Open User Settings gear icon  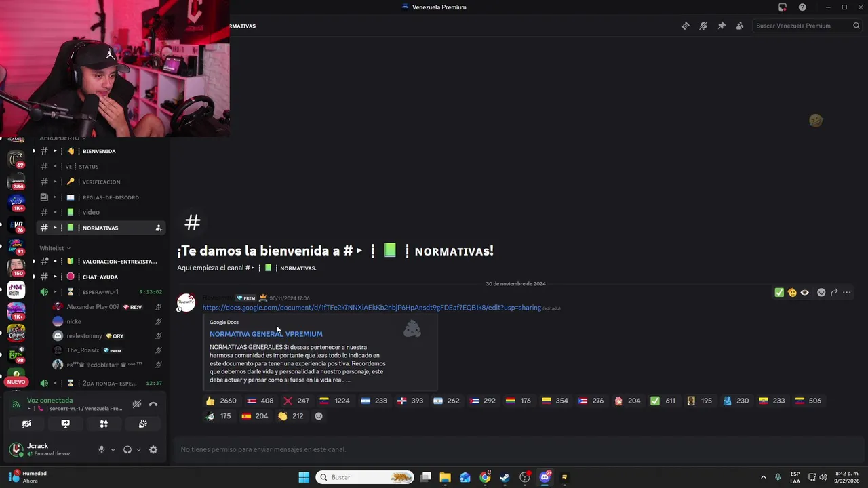point(153,449)
